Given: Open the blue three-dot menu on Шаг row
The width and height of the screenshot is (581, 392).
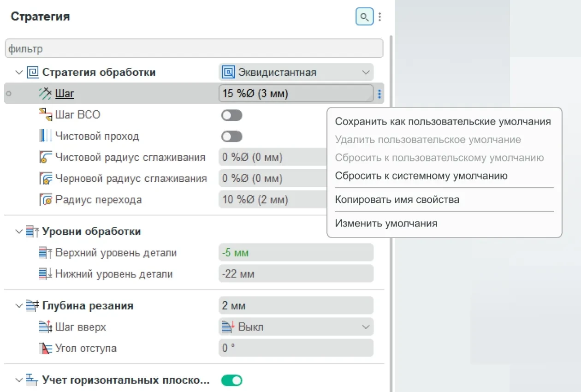Looking at the screenshot, I should click(x=379, y=94).
